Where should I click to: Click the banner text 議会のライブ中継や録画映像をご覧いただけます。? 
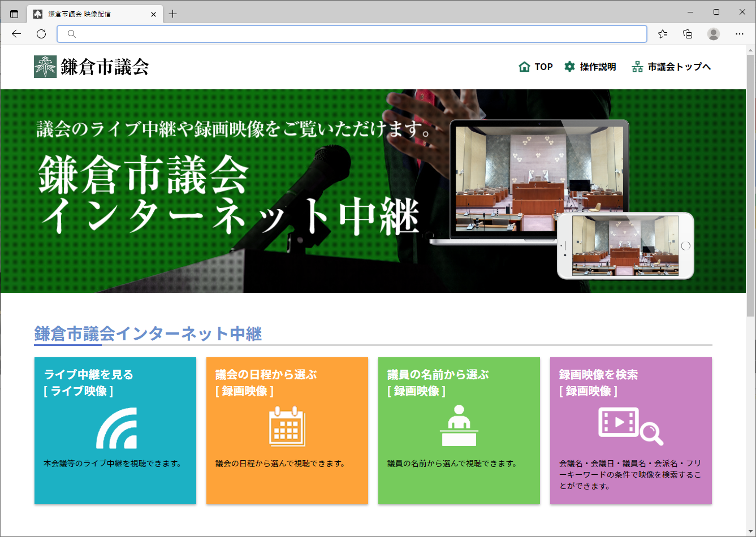235,129
